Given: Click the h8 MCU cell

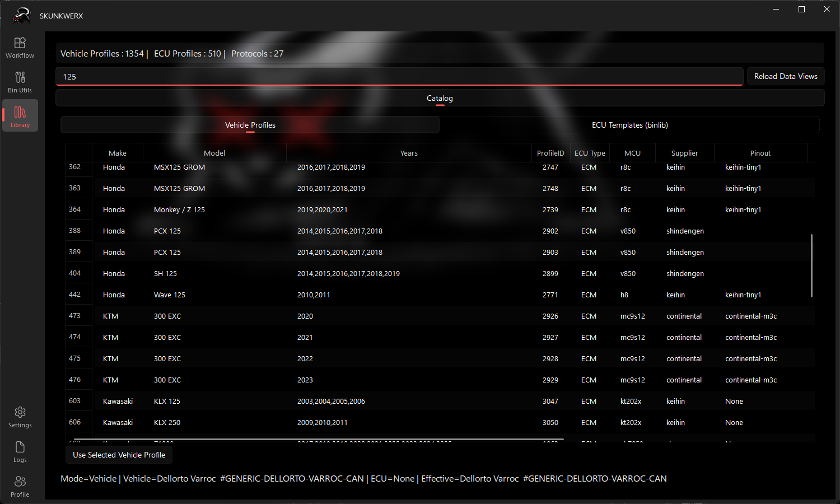Looking at the screenshot, I should tap(632, 295).
